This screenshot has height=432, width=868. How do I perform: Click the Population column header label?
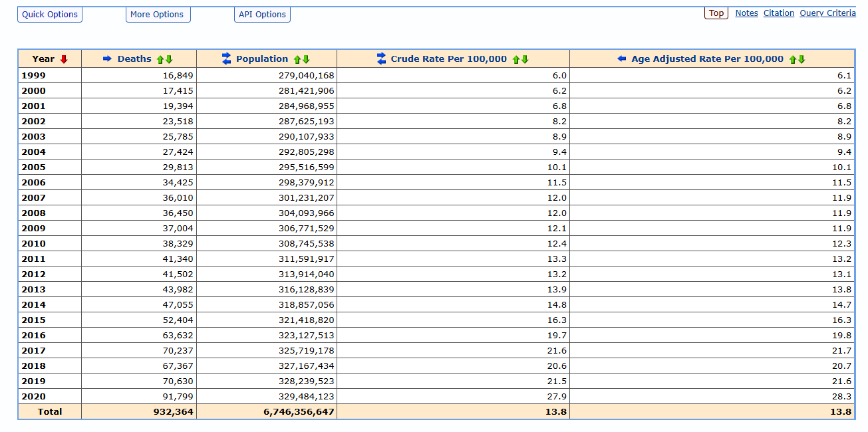coord(262,59)
